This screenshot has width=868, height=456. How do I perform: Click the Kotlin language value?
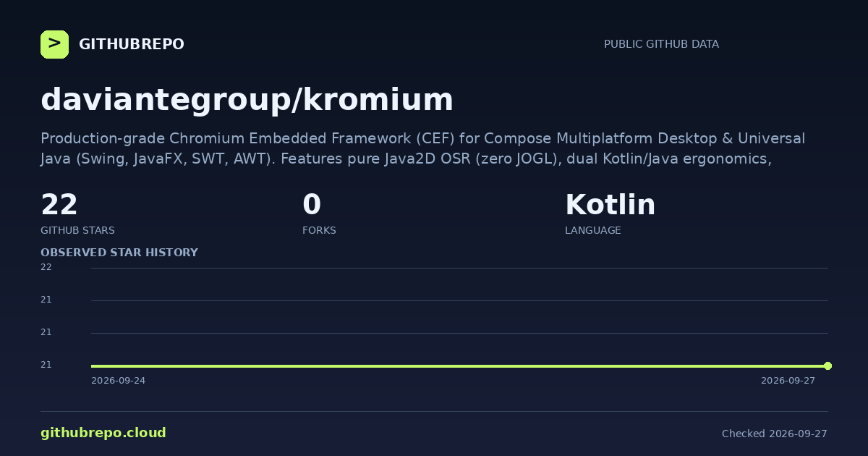pos(610,205)
